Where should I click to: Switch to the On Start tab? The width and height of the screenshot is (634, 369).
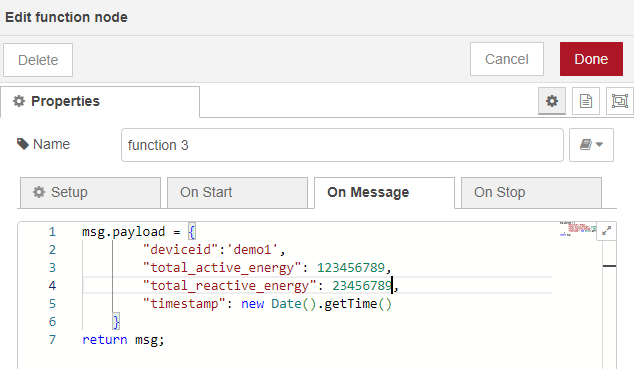point(237,193)
